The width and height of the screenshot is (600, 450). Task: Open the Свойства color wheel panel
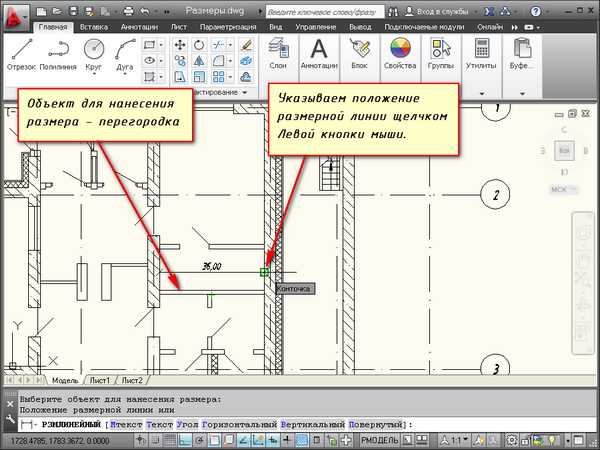400,50
